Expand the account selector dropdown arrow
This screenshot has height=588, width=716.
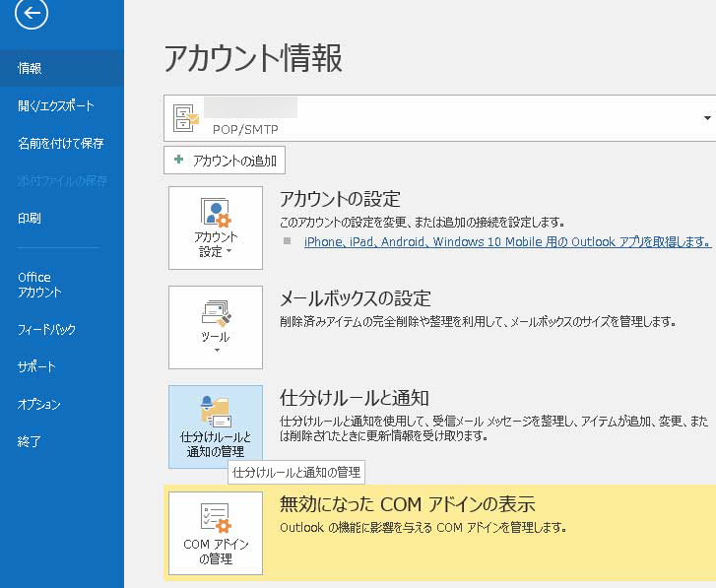706,118
